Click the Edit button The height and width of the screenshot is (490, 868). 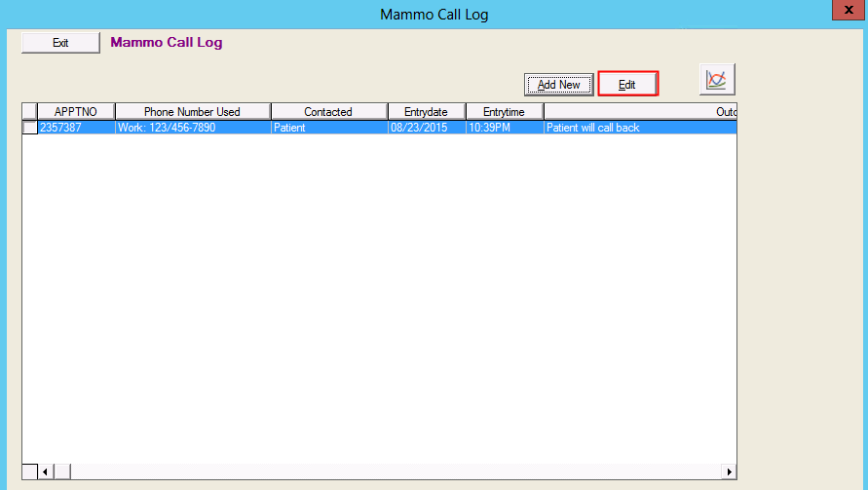click(627, 85)
